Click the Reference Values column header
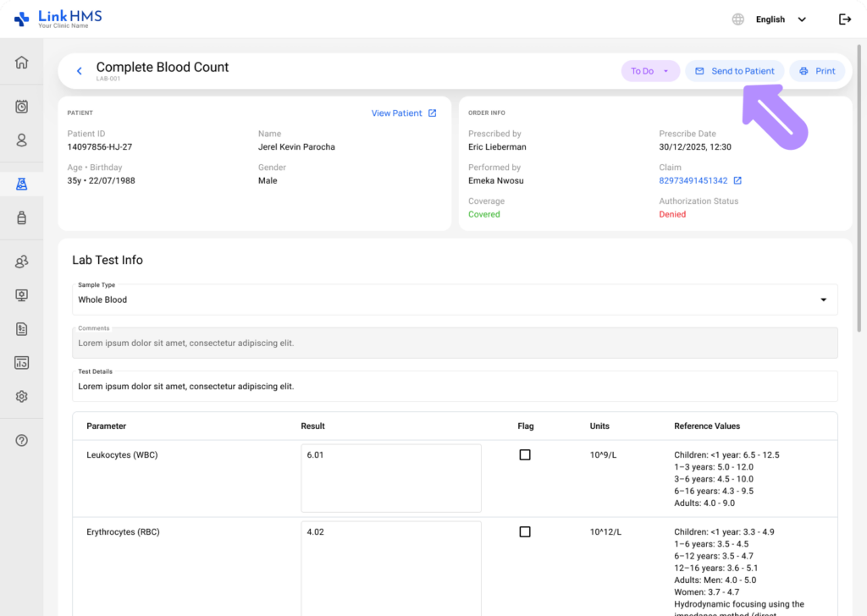867x616 pixels. (707, 426)
